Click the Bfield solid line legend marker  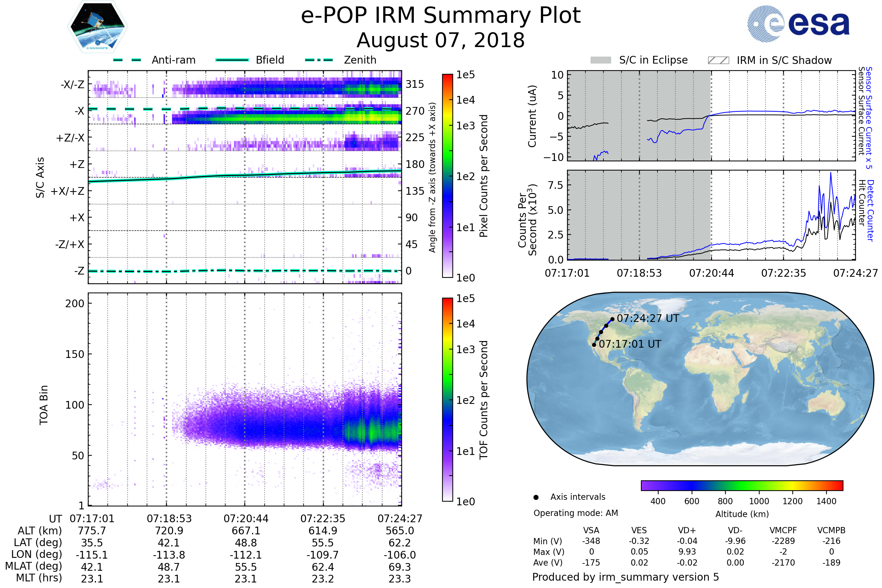pos(232,60)
